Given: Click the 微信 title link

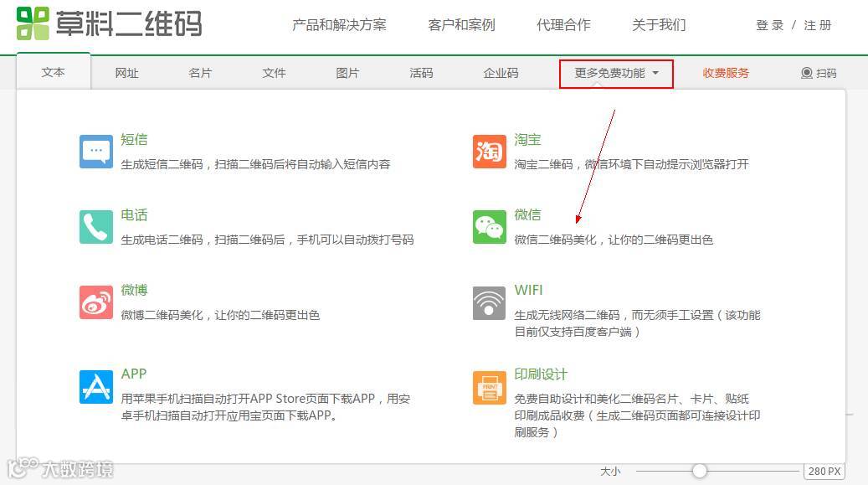Looking at the screenshot, I should click(527, 215).
